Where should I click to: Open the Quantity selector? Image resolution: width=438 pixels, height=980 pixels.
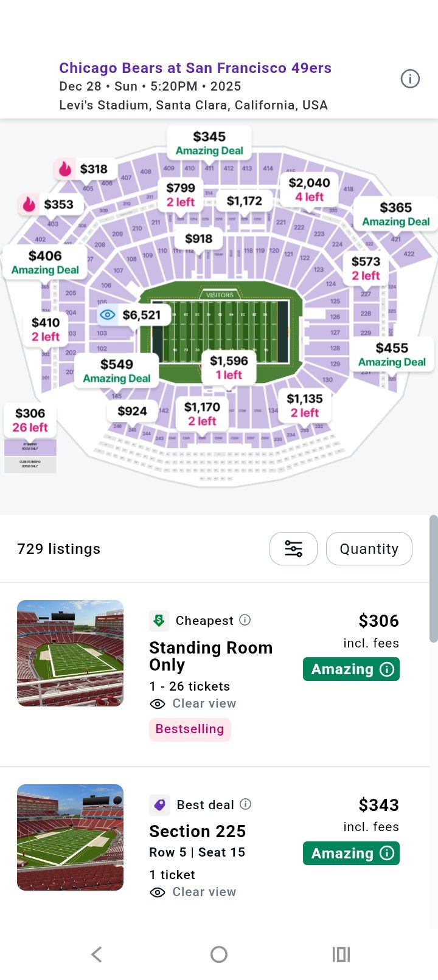click(369, 548)
